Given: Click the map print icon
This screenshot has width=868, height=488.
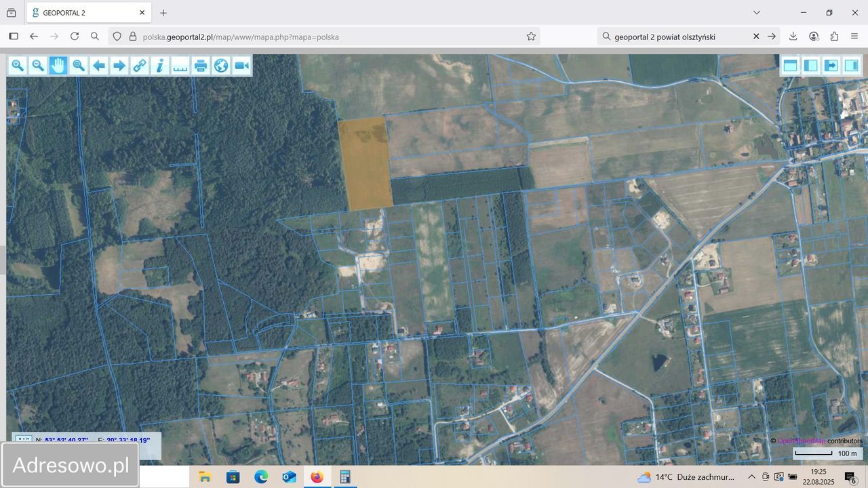Looking at the screenshot, I should click(201, 65).
